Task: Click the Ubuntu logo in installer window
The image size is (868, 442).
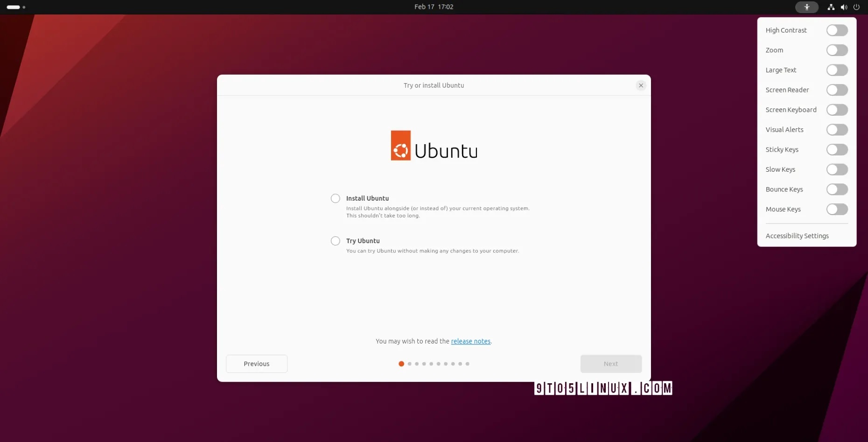Action: point(434,146)
